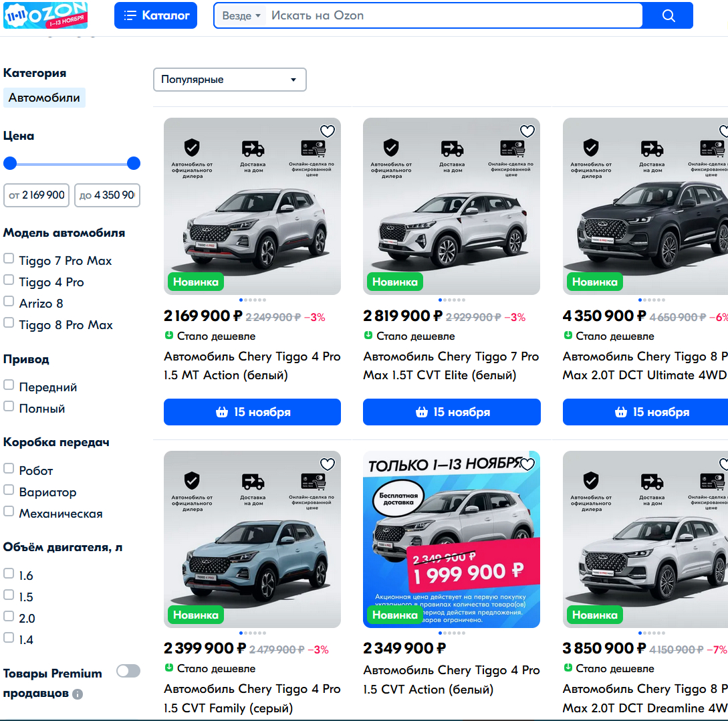
Task: Enable the Передний drive filter
Action: point(9,385)
